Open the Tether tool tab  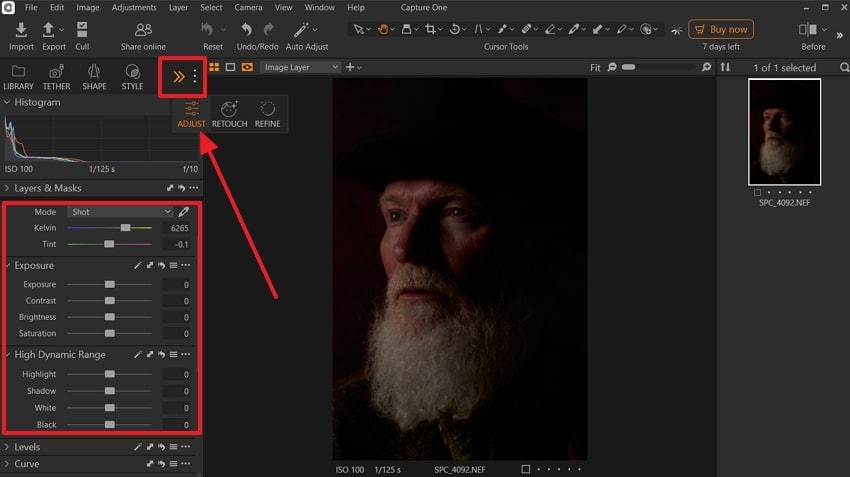[x=56, y=77]
